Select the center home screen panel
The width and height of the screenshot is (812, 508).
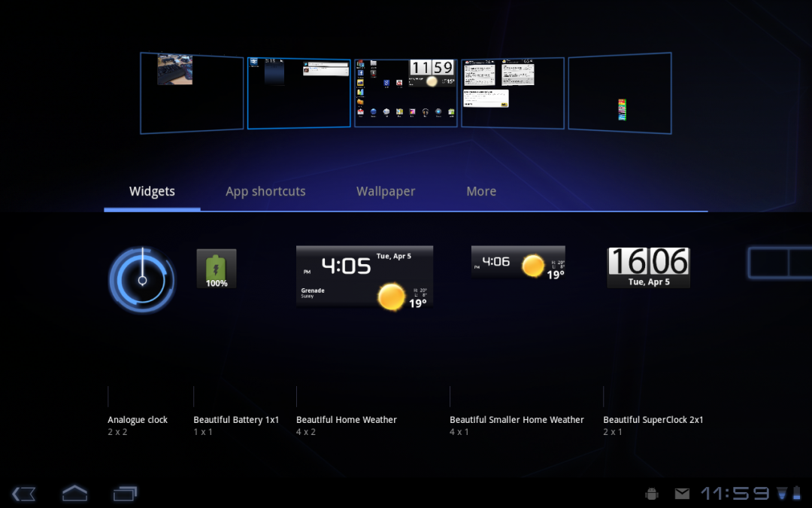406,93
